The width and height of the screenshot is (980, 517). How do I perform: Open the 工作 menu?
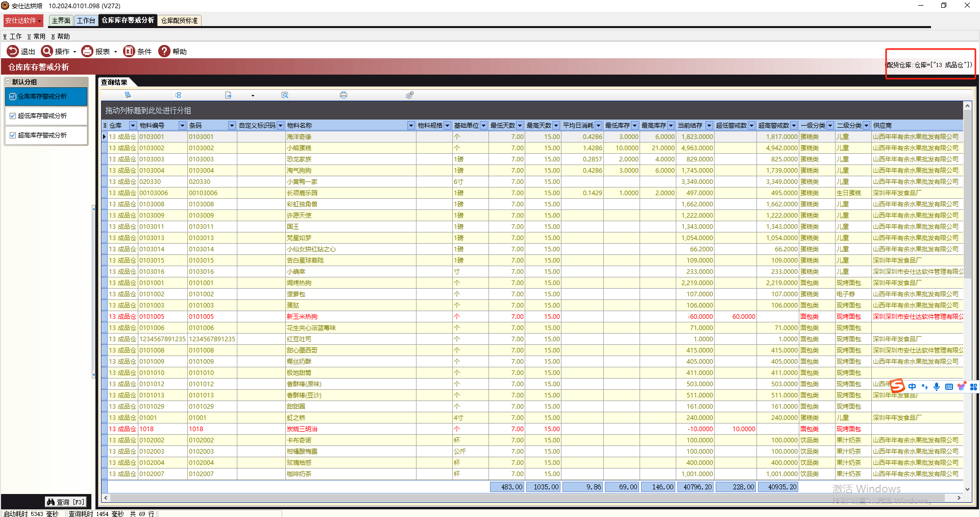12,36
